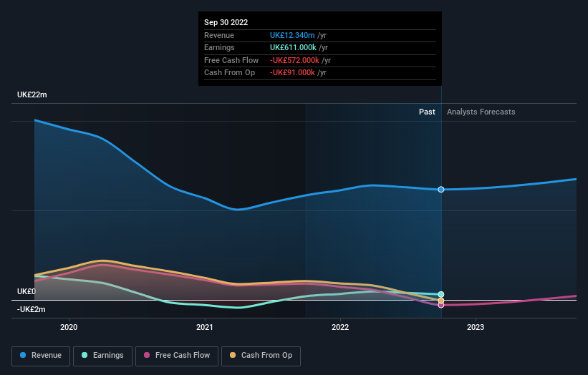Click the Earnings data point marker on the chart

[x=441, y=294]
